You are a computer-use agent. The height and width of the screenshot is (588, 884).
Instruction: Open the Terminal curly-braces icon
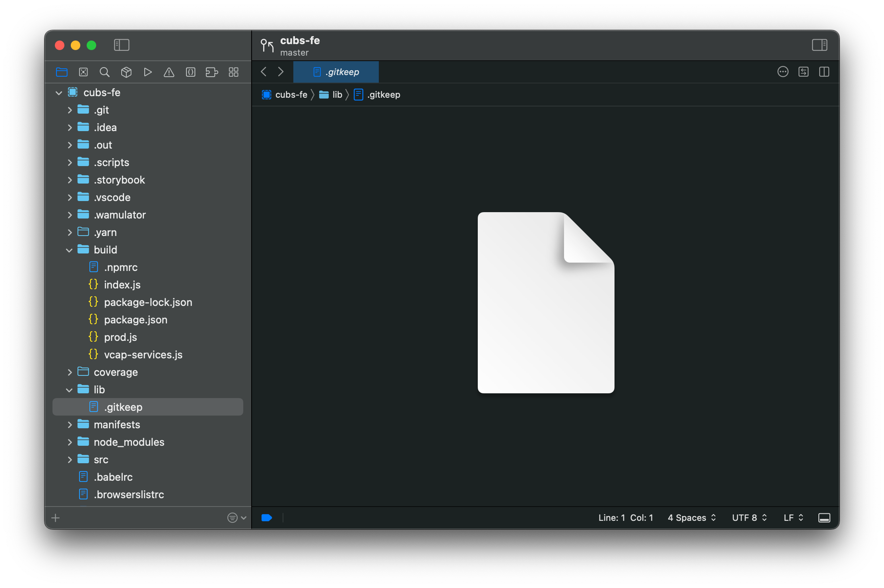[190, 72]
